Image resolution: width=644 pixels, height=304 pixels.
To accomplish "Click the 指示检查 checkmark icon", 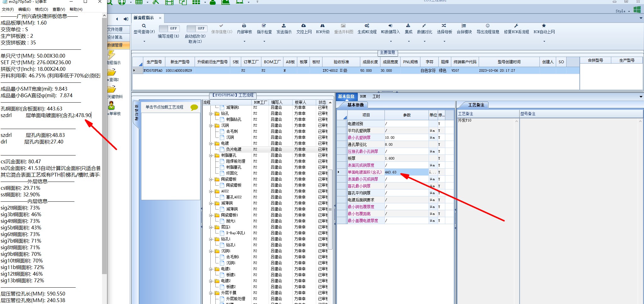I will pos(264,26).
